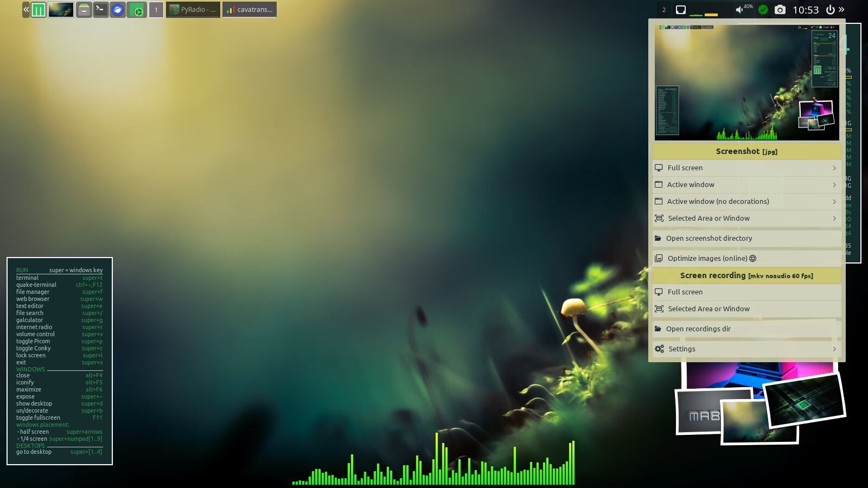The width and height of the screenshot is (868, 488).
Task: Click the green update checkmark icon
Action: pos(763,10)
